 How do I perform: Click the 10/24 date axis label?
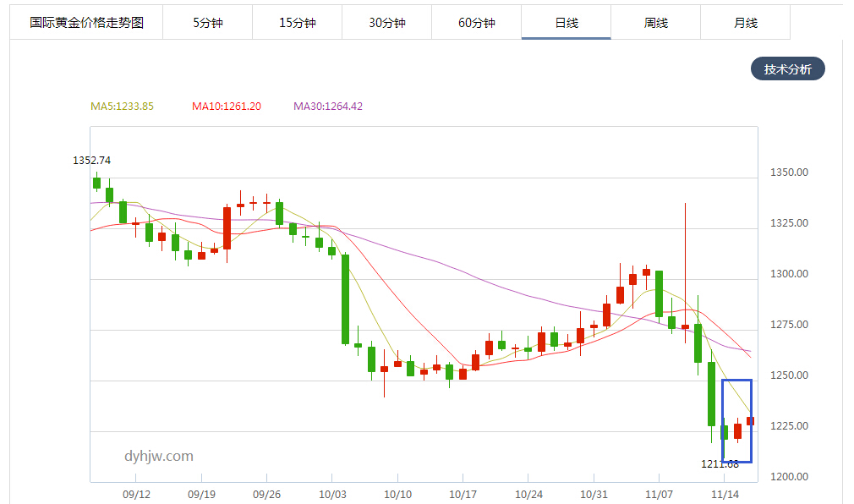point(528,495)
